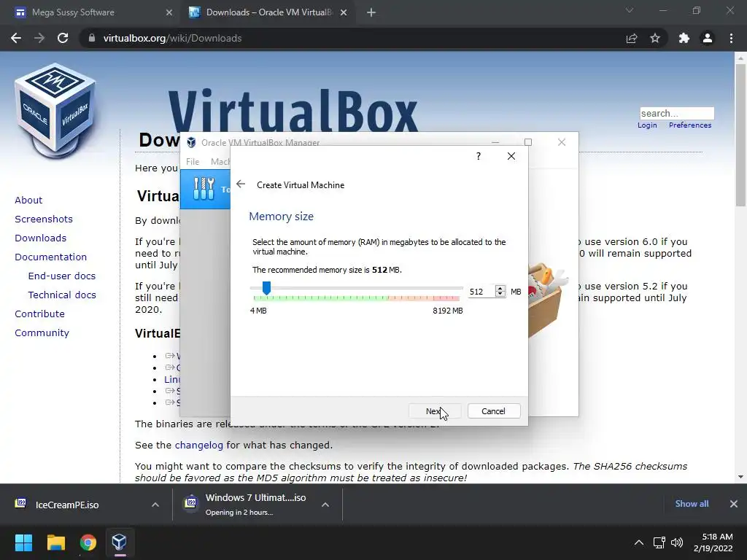Expand Windows 7 Ultimate iso options chevron
Viewport: 747px width, 560px height.
(x=325, y=505)
